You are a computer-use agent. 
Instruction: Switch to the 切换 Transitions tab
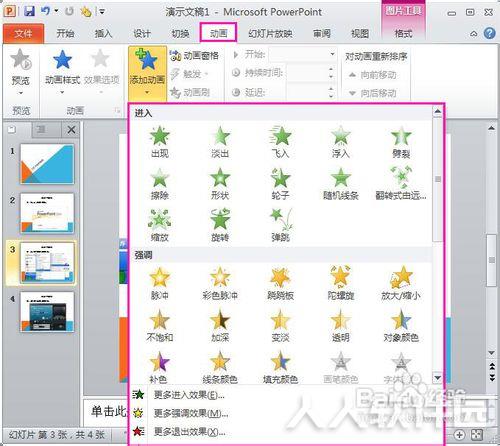(180, 34)
